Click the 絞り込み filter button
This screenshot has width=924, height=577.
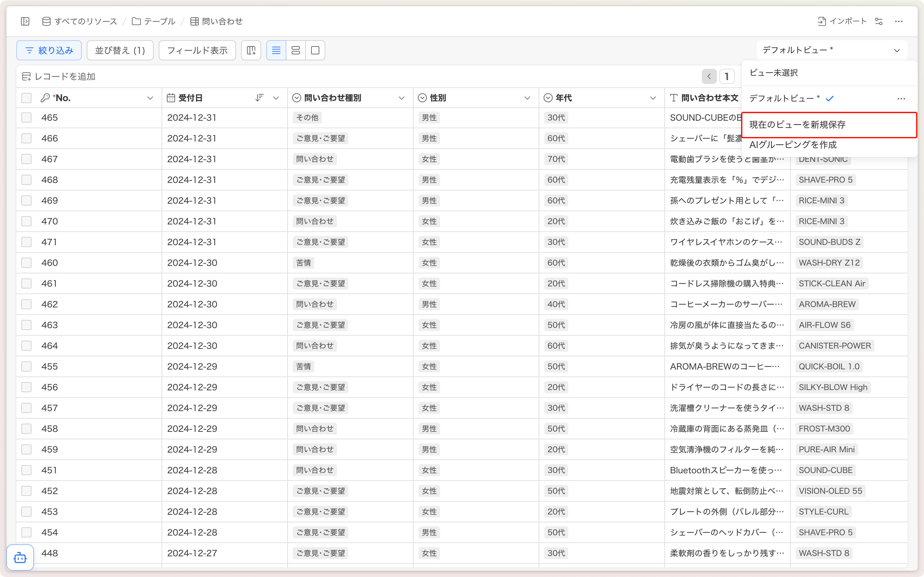pyautogui.click(x=49, y=50)
